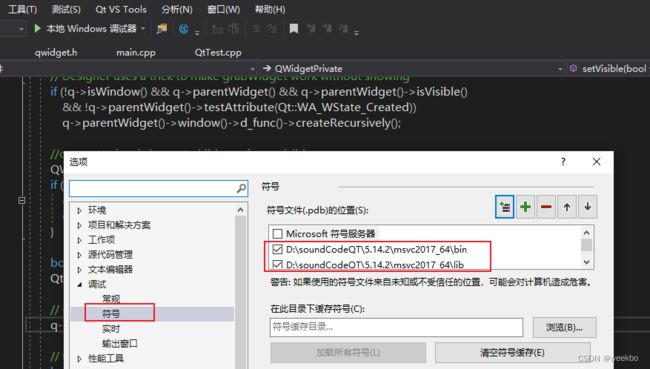Open the 窗口(W) menu

(x=223, y=9)
